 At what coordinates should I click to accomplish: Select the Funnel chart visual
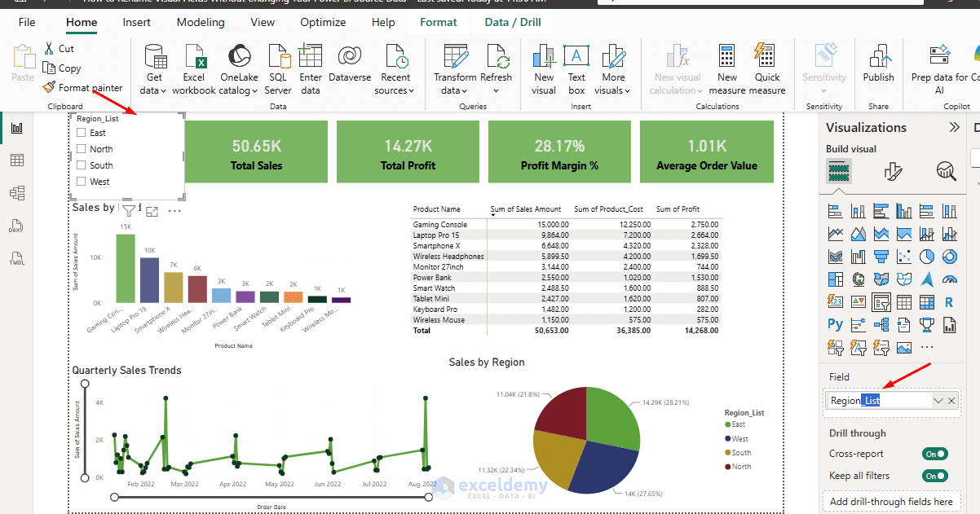tap(881, 257)
